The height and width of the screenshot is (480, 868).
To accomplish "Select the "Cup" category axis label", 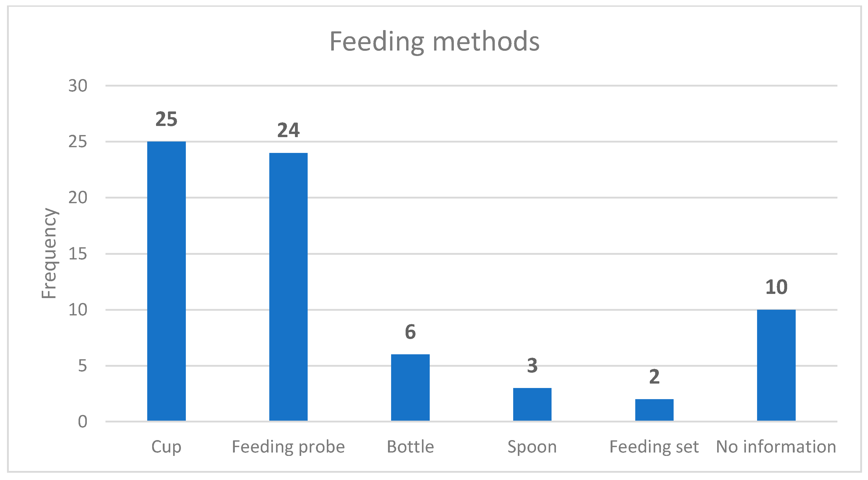I will (x=166, y=447).
